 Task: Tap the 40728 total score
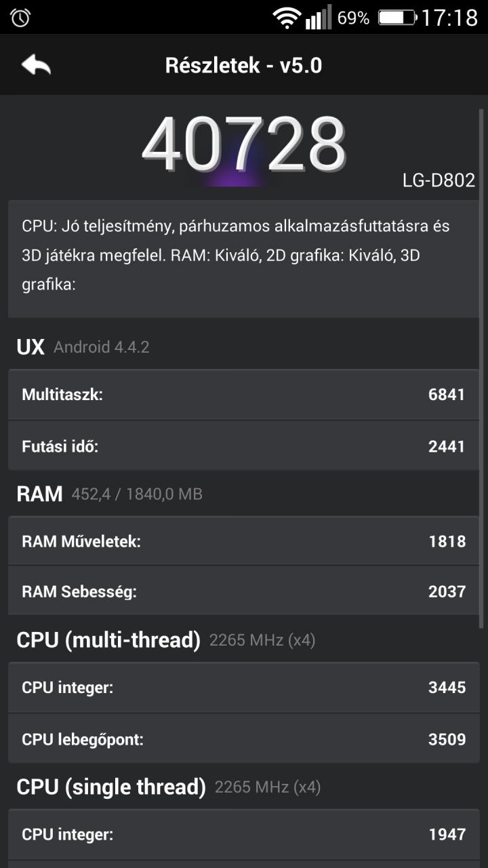click(x=244, y=144)
